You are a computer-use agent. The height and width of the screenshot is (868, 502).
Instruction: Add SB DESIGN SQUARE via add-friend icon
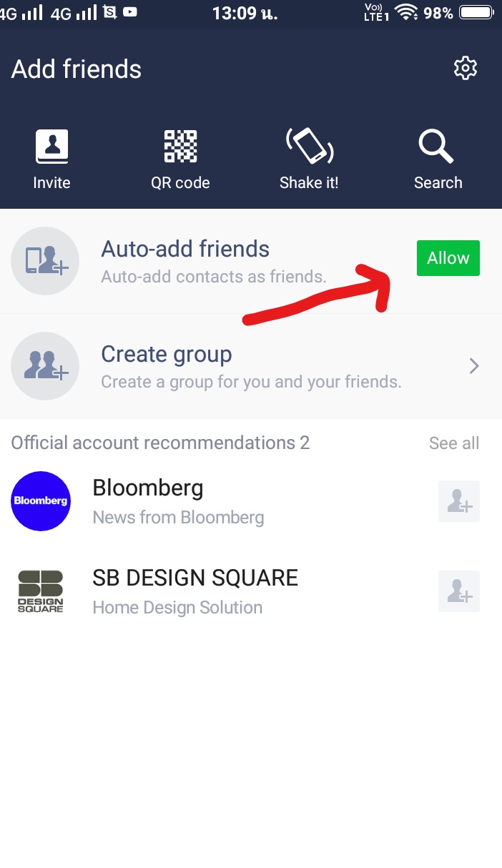(x=459, y=591)
